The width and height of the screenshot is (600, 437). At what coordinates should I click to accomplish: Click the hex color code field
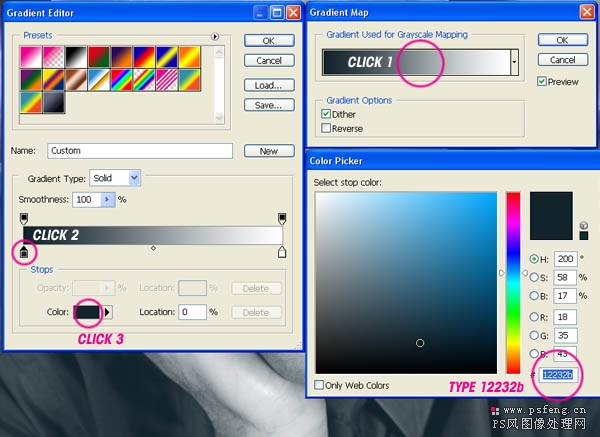557,375
